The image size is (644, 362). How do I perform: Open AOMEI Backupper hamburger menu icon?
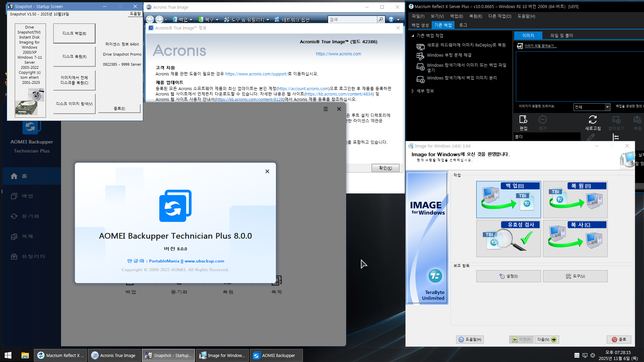pyautogui.click(x=325, y=109)
